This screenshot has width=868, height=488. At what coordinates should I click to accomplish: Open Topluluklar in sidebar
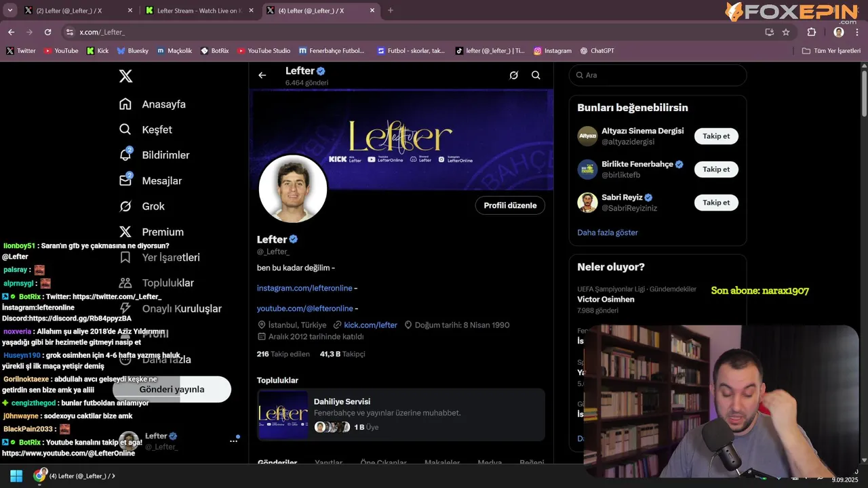(x=156, y=283)
